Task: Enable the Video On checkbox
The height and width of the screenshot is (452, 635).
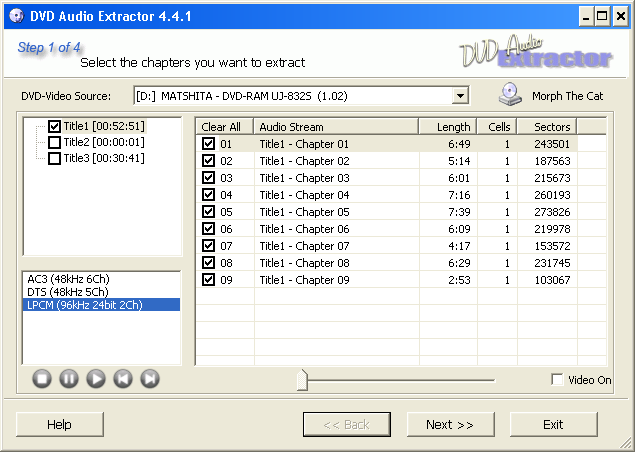Action: 557,380
